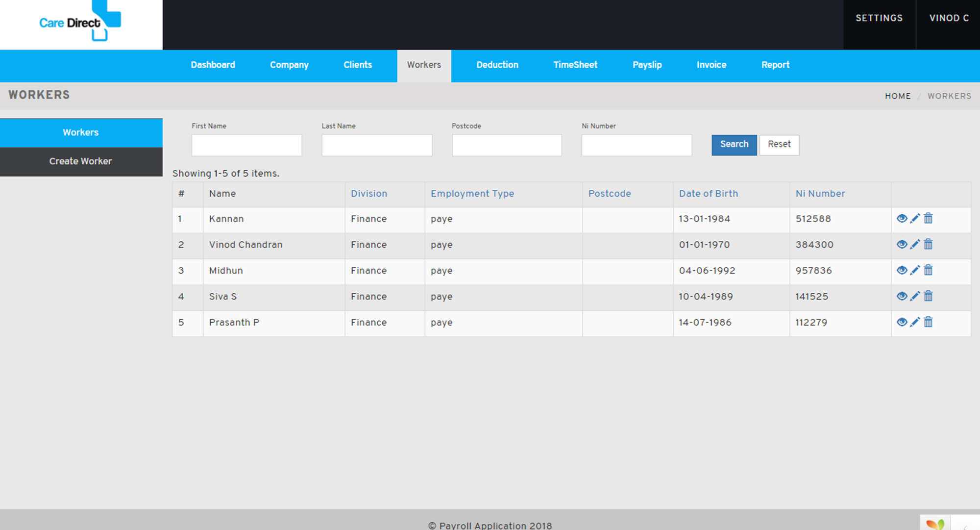Screen dimensions: 980x530
Task: Click the leaf icon in bottom corner
Action: tap(935, 523)
